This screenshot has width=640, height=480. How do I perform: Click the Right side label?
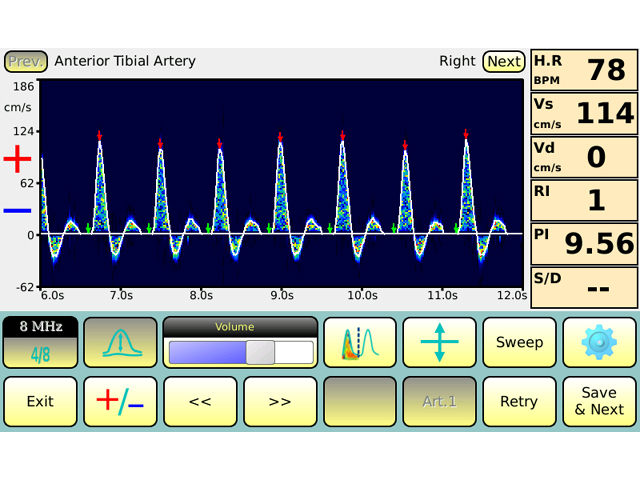click(x=457, y=61)
